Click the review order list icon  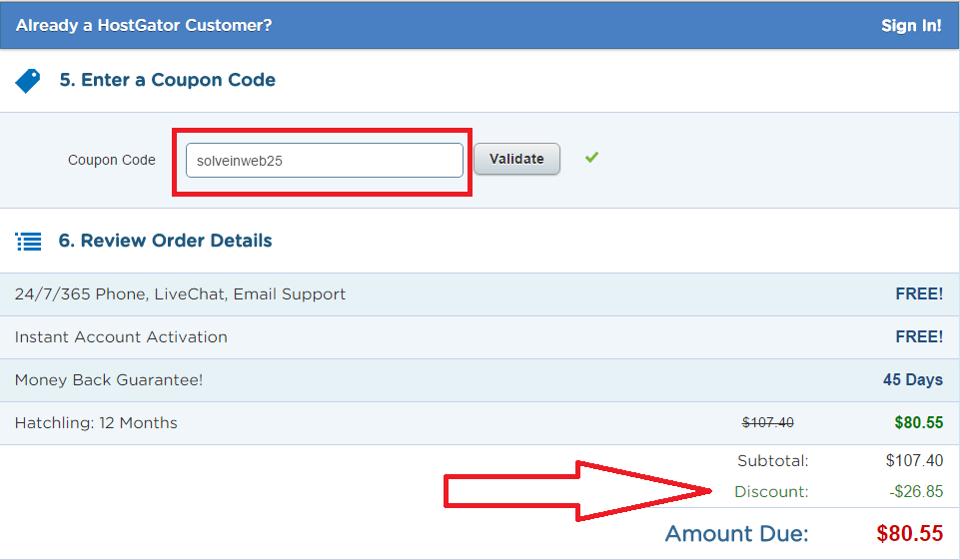click(29, 242)
